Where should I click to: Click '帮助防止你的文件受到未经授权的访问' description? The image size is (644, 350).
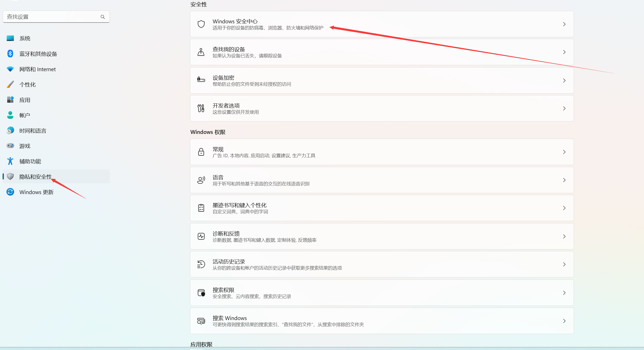coord(252,84)
